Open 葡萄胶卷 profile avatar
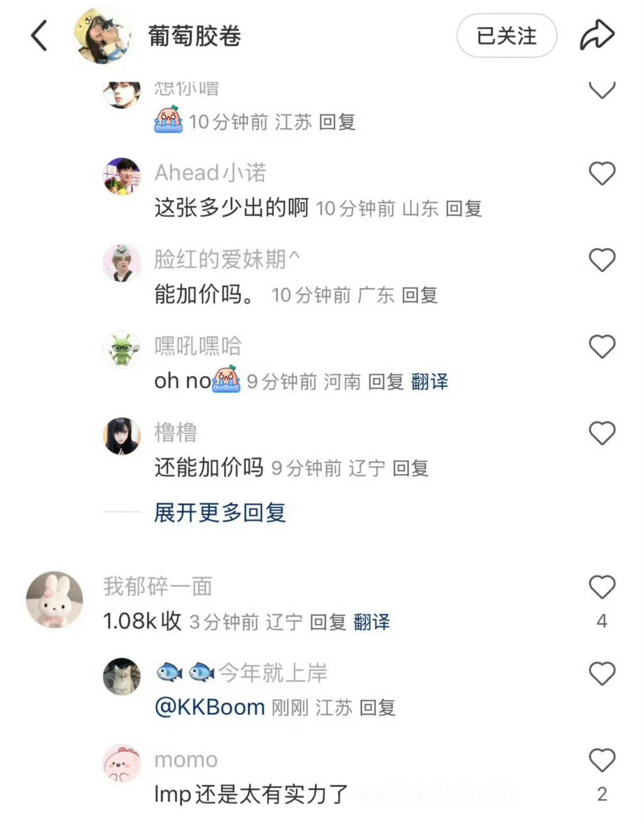This screenshot has height=825, width=644. pos(102,36)
